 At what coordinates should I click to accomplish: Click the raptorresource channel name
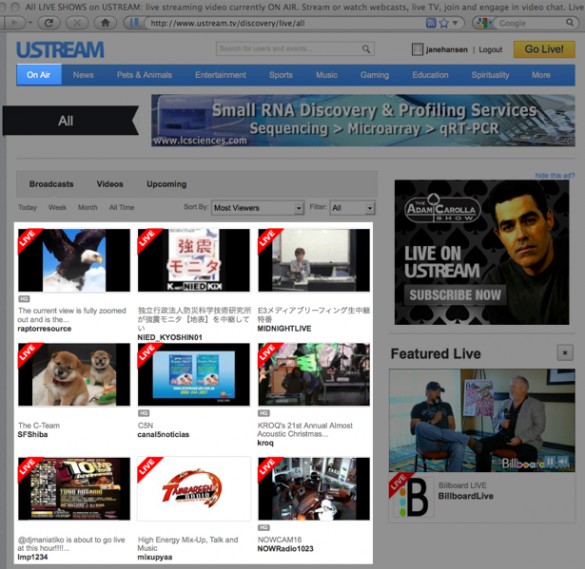[44, 329]
